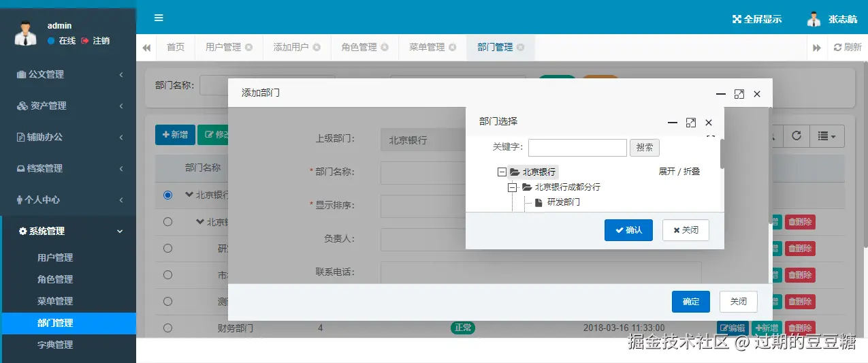Select radio button of row starting with 测
This screenshot has height=363, width=868.
pyautogui.click(x=168, y=301)
